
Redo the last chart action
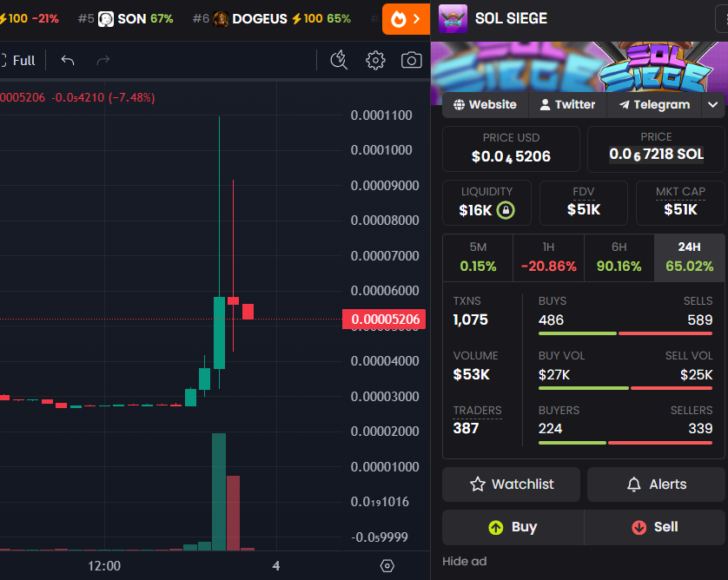(103, 60)
